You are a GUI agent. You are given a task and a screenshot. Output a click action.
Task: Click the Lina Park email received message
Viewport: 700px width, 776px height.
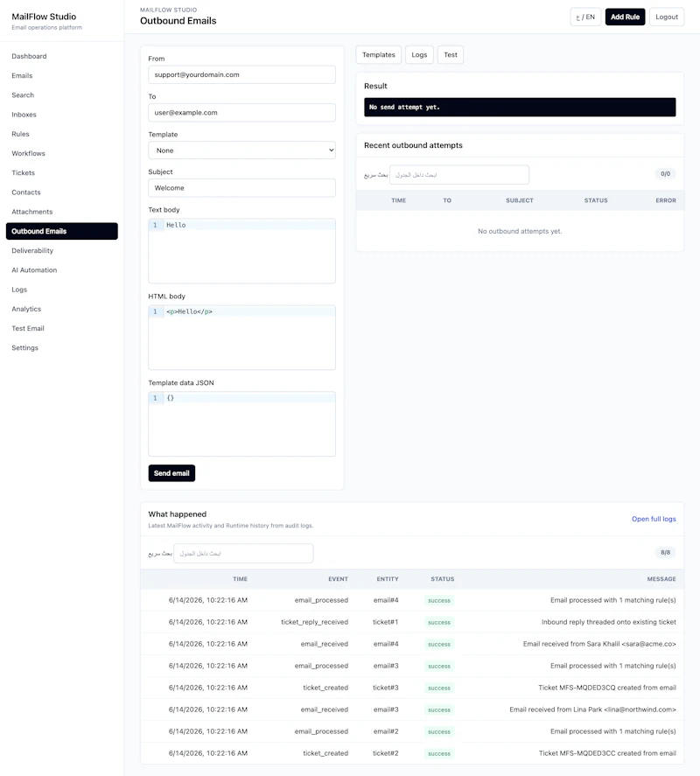point(592,710)
